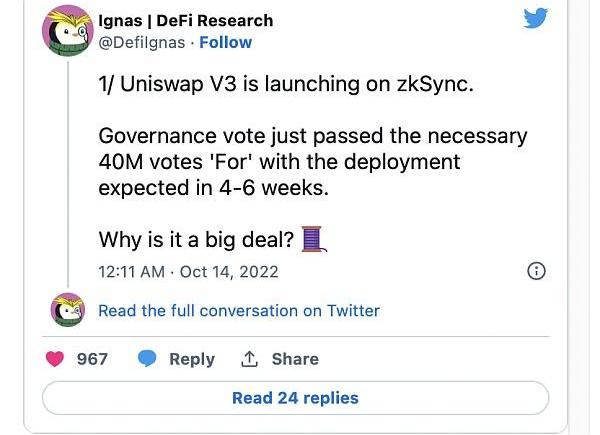The image size is (600, 435).
Task: Click the 'Why is it a big deal?' line
Action: 196,240
